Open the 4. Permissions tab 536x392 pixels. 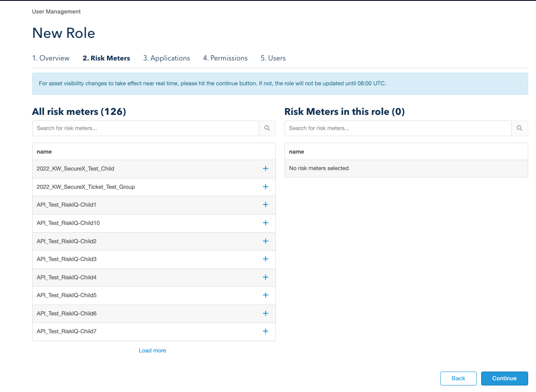(x=225, y=58)
